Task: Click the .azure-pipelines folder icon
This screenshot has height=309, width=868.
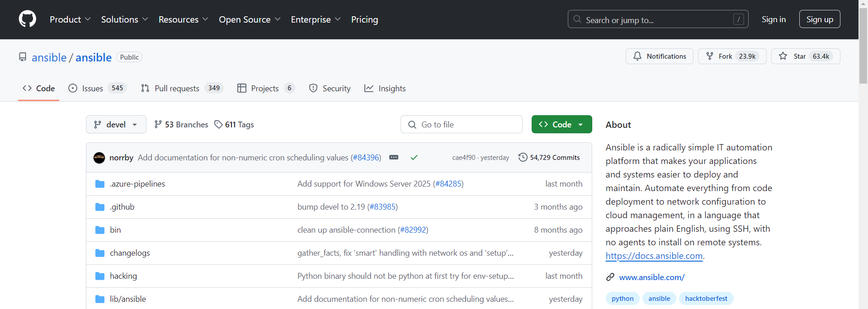Action: (x=100, y=184)
